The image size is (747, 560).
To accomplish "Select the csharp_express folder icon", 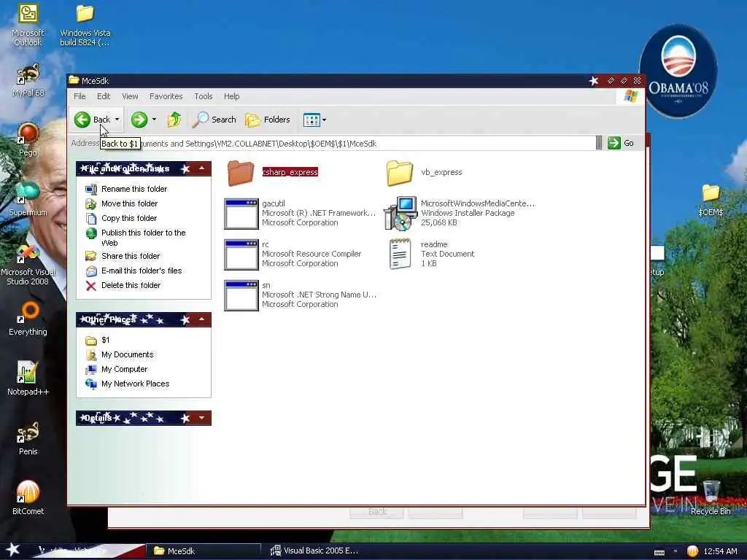I will pos(241,172).
